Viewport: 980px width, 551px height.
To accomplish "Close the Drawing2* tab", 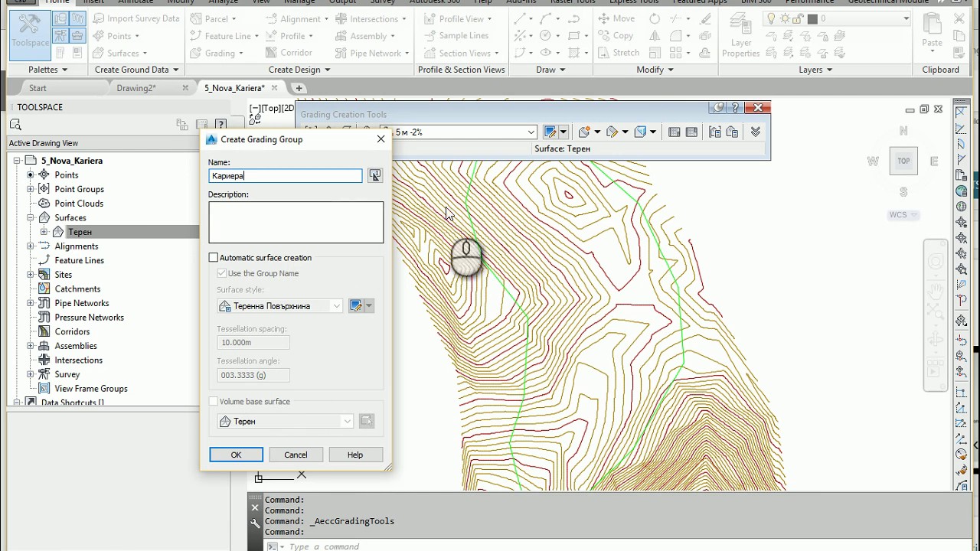I will pos(185,88).
